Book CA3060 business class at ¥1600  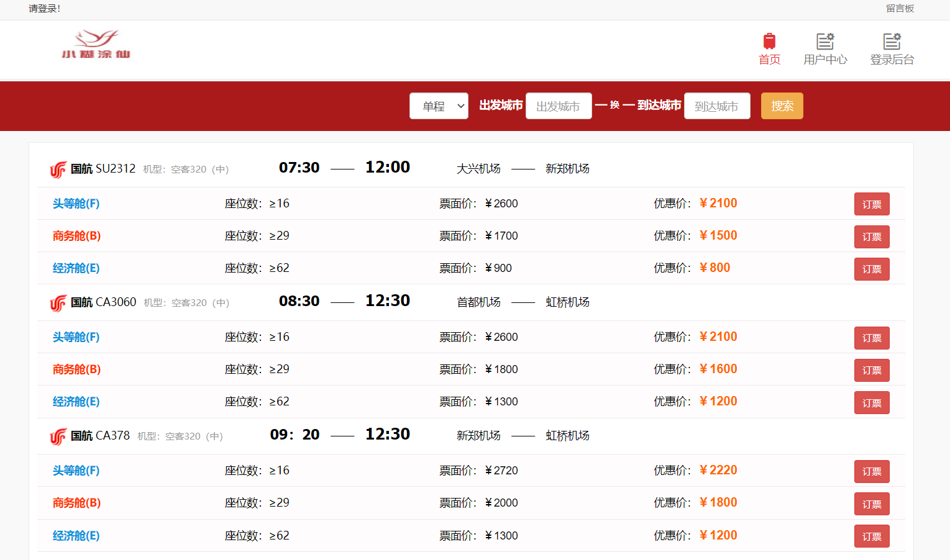tap(872, 370)
